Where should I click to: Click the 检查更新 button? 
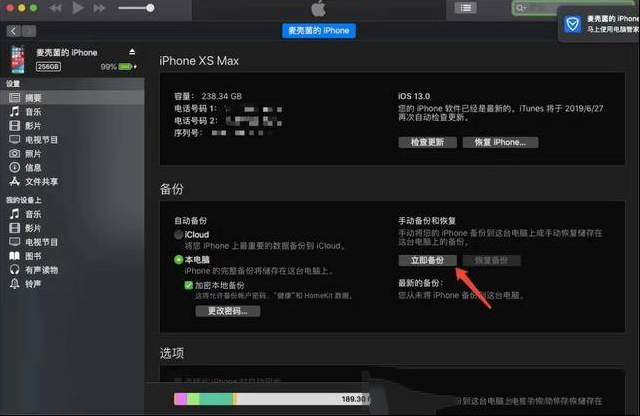tap(427, 142)
